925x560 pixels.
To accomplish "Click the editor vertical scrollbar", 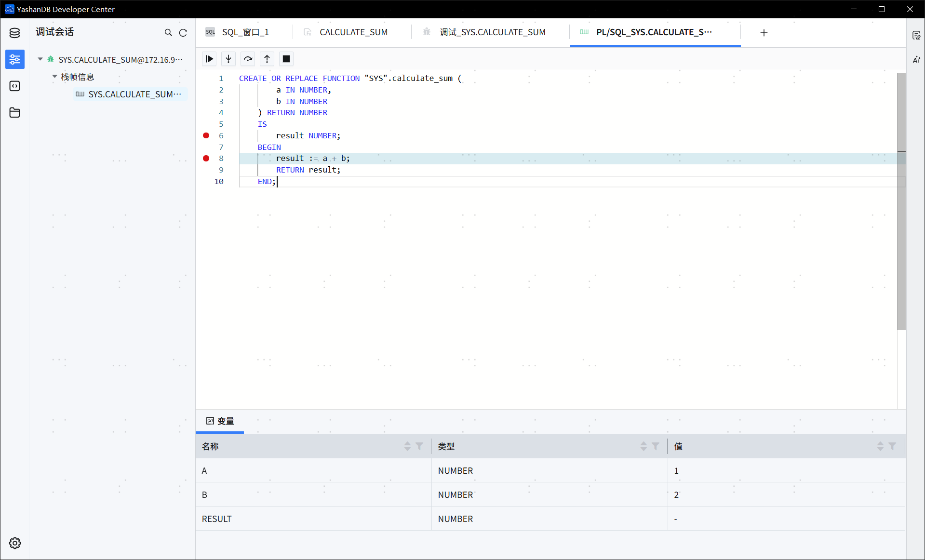I will point(901,201).
